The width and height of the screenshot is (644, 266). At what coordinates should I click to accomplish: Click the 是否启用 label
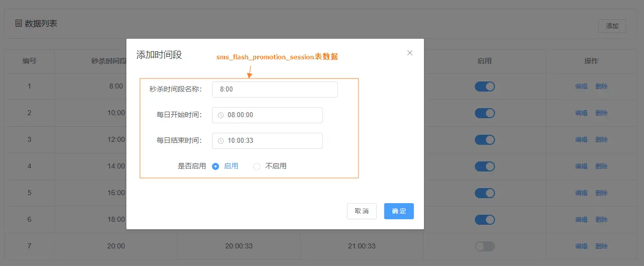point(192,166)
